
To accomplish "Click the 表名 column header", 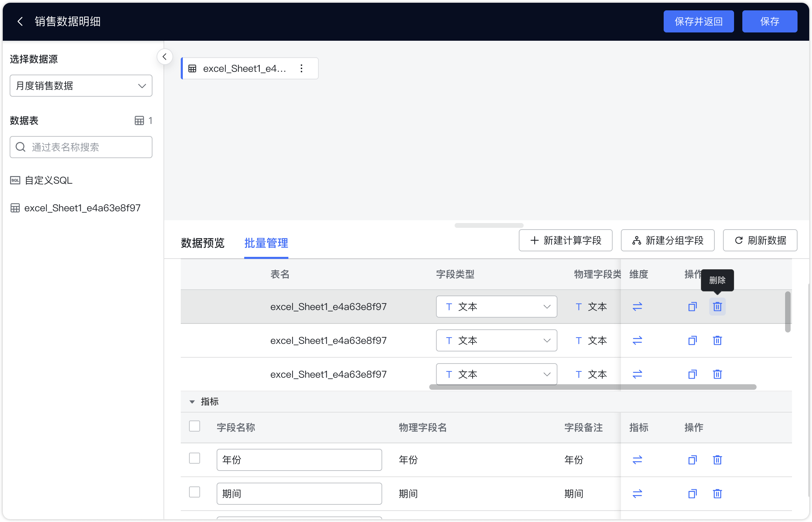I will 280,274.
